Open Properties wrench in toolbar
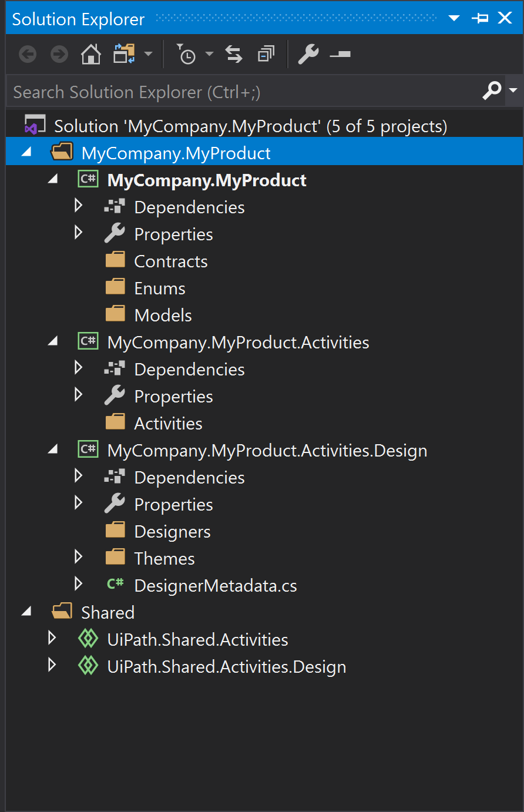This screenshot has width=524, height=812. click(308, 55)
